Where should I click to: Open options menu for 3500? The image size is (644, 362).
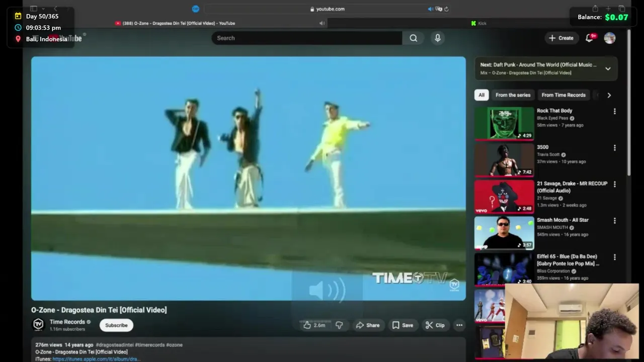tap(614, 148)
